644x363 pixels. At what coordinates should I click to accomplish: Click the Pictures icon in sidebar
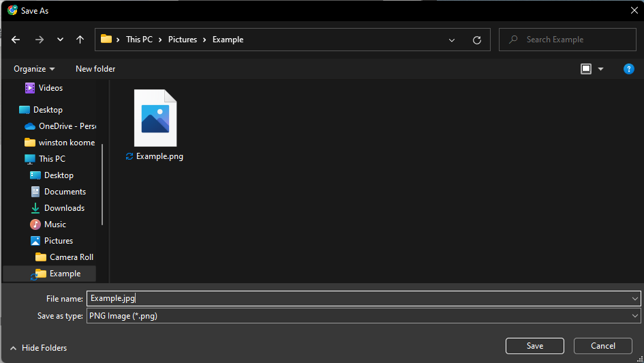pos(35,241)
